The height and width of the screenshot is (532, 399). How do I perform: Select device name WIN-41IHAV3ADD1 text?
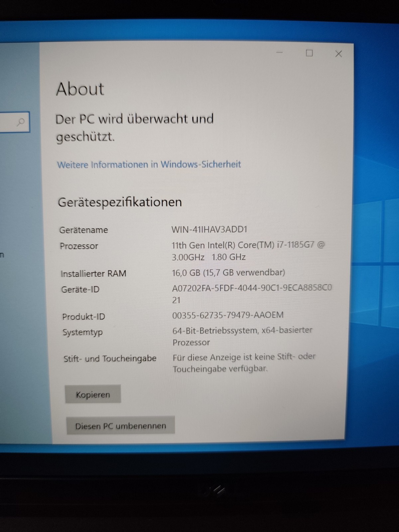click(209, 229)
